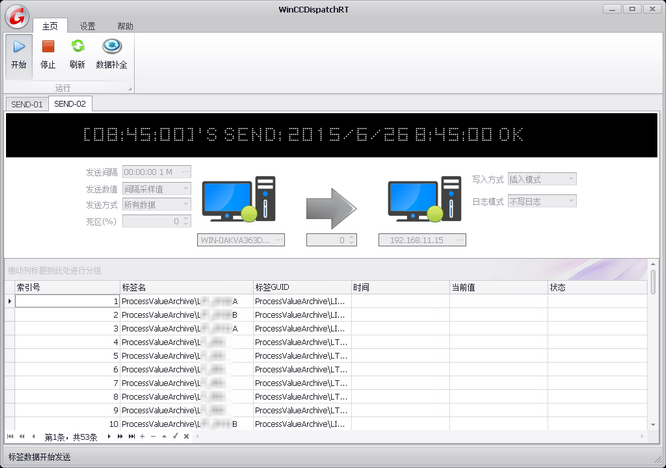This screenshot has width=666, height=468.
Task: Select index cell 1 in the grid
Action: 68,301
